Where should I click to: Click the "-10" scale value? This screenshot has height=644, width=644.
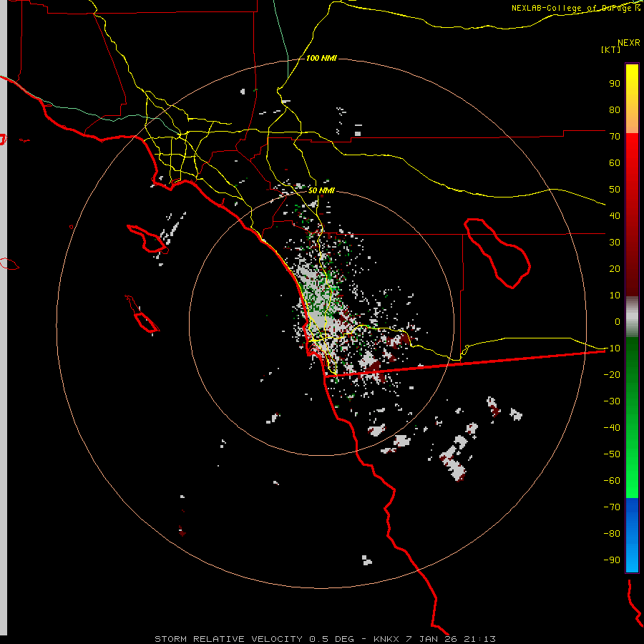click(612, 348)
